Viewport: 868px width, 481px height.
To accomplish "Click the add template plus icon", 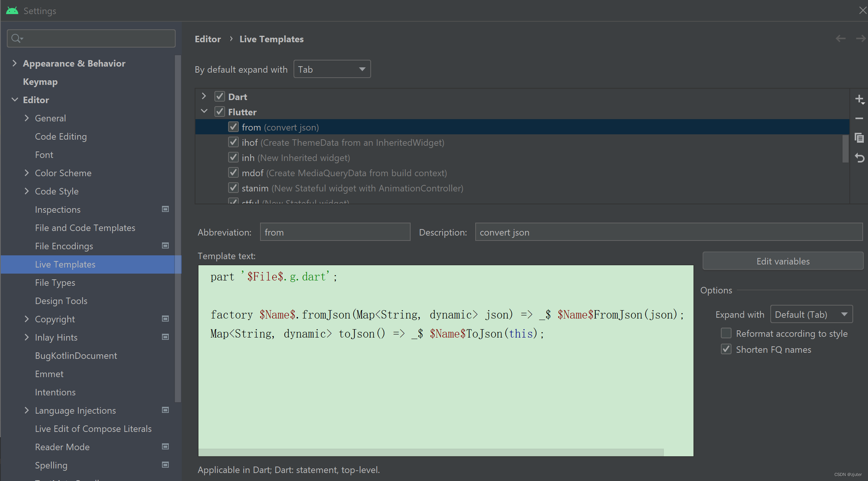I will [x=859, y=99].
